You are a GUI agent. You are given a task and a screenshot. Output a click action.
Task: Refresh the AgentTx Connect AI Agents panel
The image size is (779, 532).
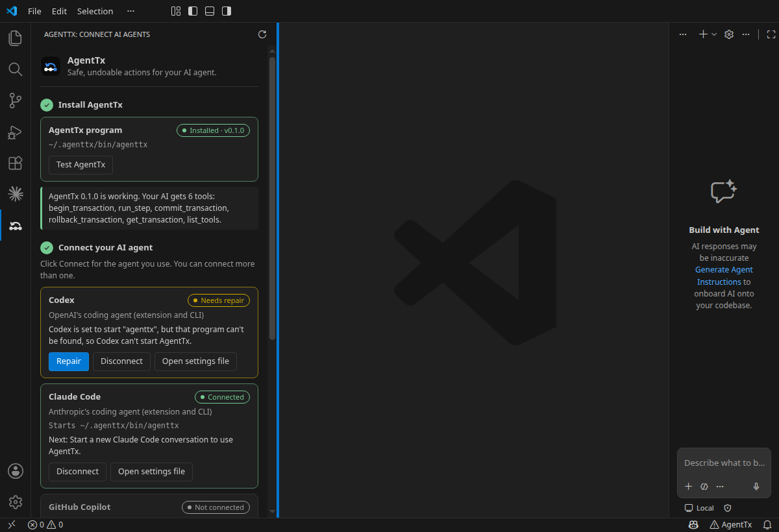[x=262, y=34]
